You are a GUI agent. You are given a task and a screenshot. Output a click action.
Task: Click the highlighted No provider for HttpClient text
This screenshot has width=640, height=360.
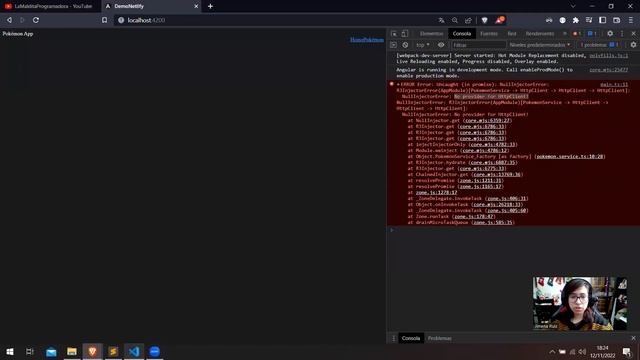491,96
